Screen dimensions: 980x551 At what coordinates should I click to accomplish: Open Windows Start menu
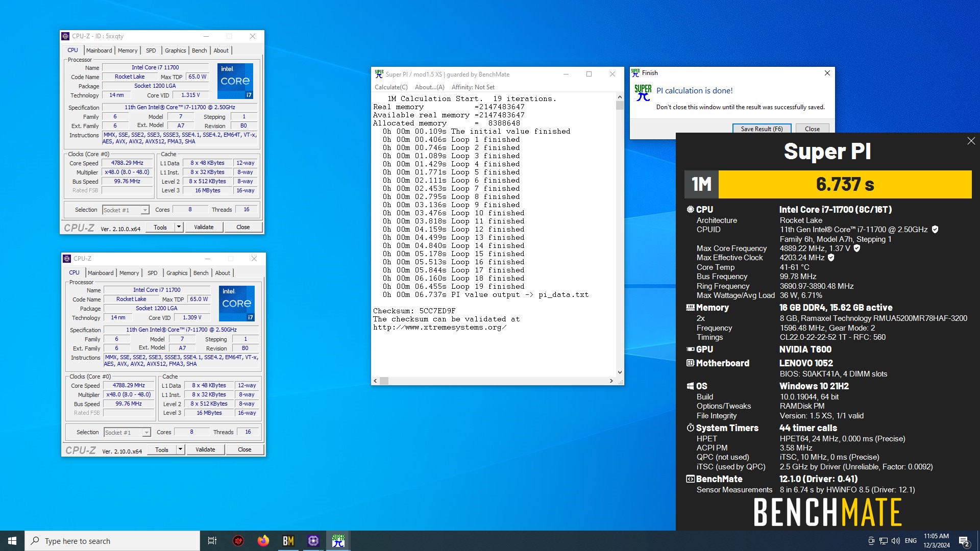12,541
